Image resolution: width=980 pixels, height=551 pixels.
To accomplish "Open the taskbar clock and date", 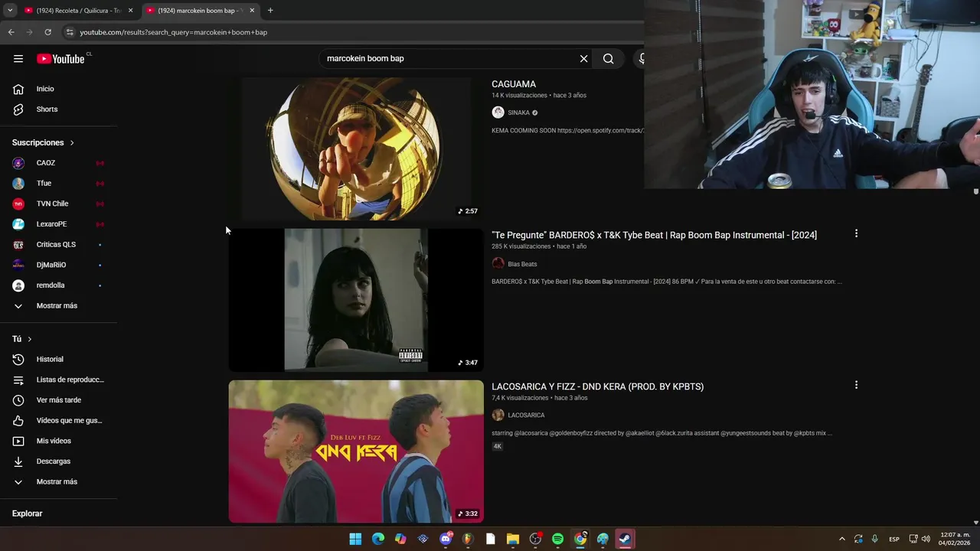I will 955,539.
